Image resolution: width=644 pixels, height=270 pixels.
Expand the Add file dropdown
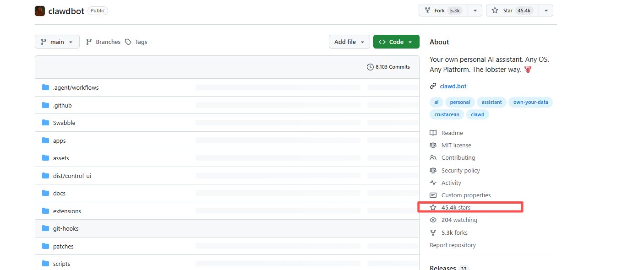tap(349, 42)
